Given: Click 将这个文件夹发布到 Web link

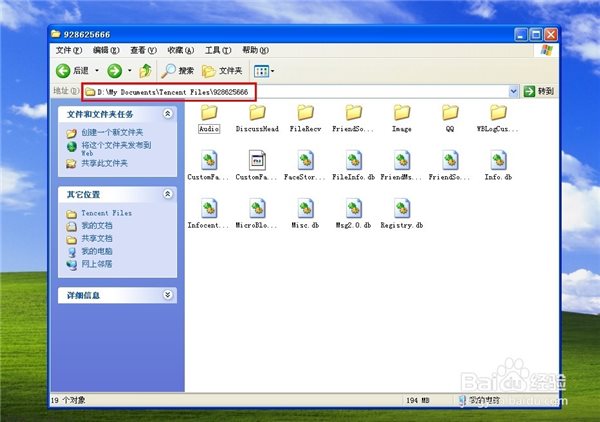Looking at the screenshot, I should coord(116,149).
